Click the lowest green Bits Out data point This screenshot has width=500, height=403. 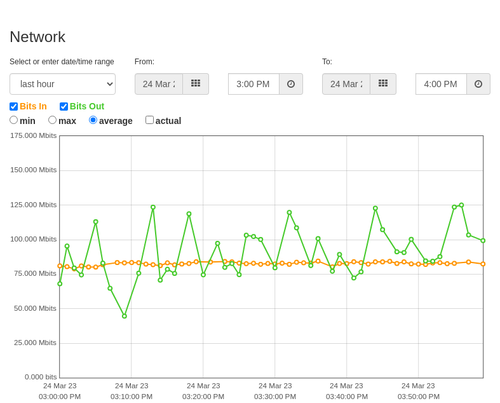coord(124,316)
